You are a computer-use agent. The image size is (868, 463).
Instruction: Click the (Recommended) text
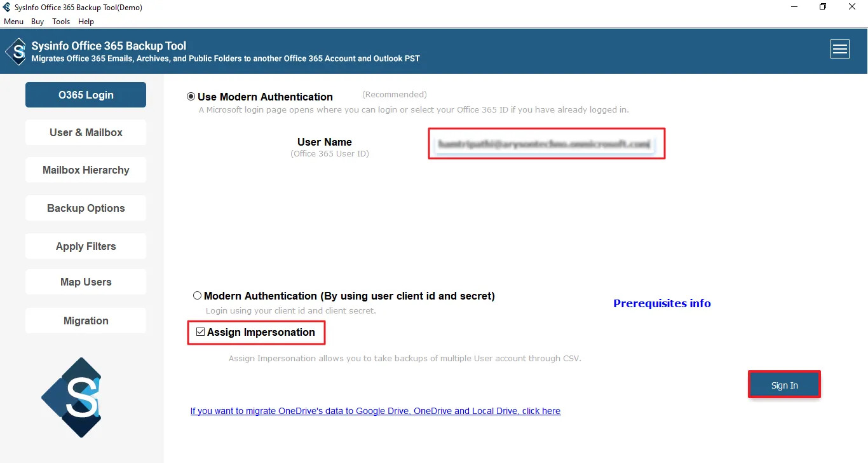click(x=395, y=94)
